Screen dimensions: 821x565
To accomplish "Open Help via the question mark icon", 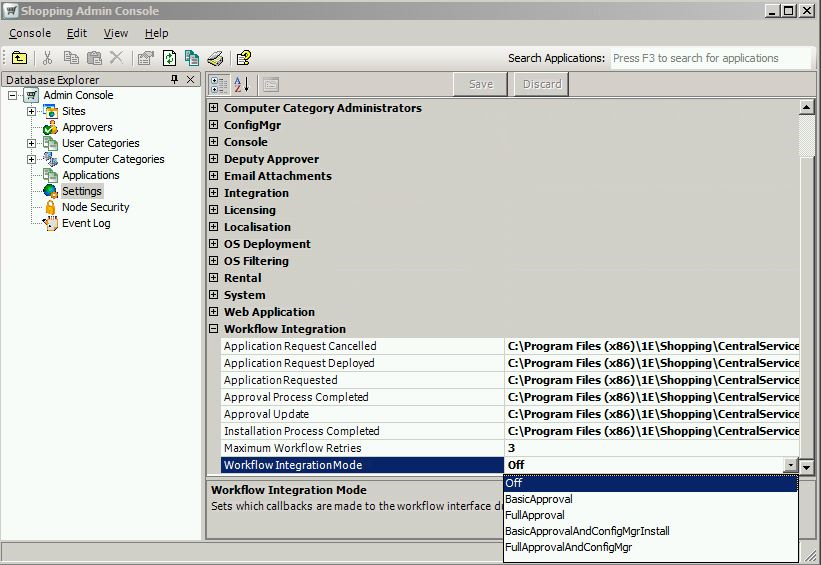I will (244, 58).
